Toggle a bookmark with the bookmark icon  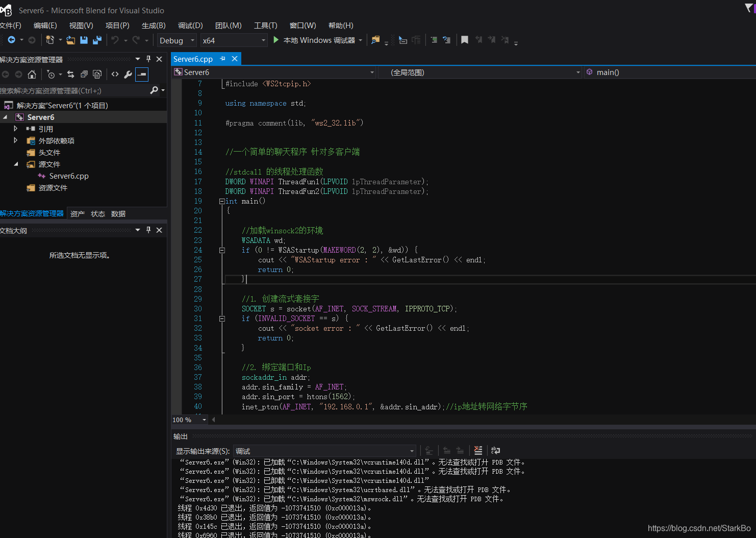click(465, 40)
